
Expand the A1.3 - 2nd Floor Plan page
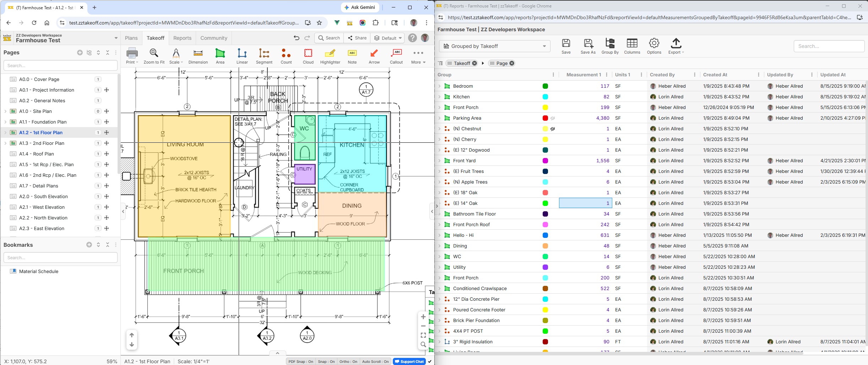point(5,143)
